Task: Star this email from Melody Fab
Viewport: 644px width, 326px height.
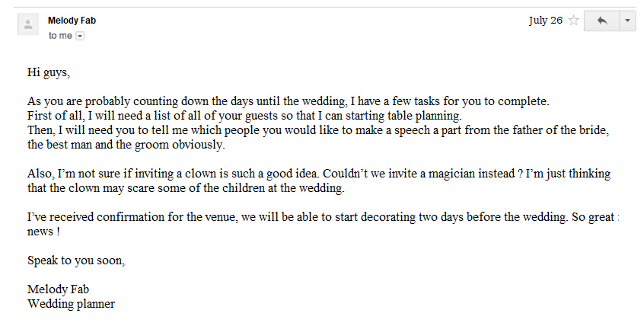Action: coord(573,21)
